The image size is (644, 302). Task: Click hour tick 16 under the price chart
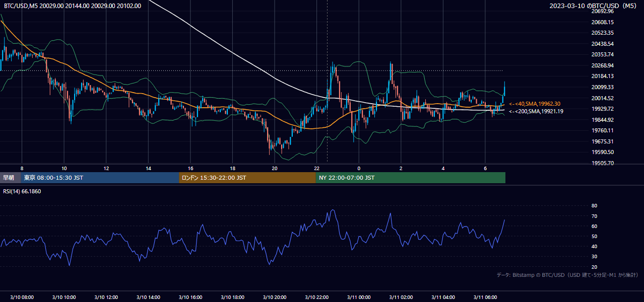(190, 168)
